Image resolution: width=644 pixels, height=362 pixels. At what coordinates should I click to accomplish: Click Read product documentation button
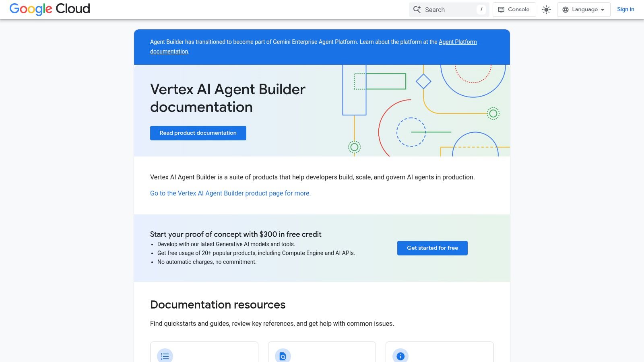(198, 133)
